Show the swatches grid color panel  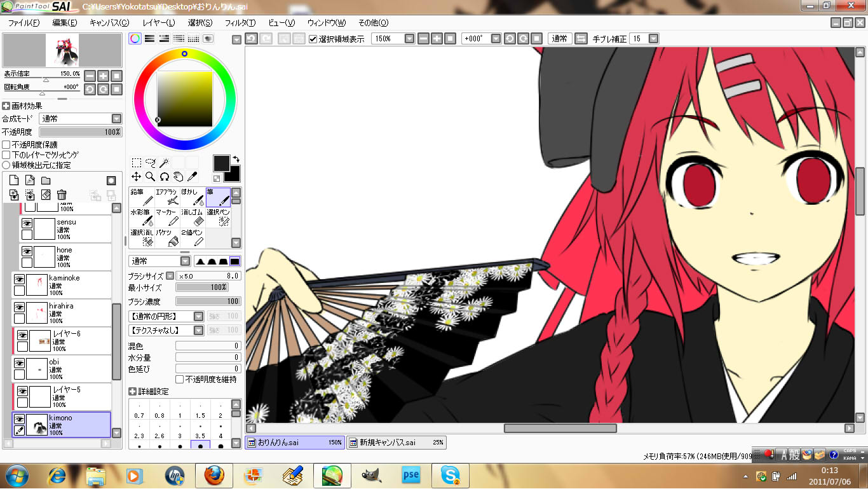pos(194,39)
